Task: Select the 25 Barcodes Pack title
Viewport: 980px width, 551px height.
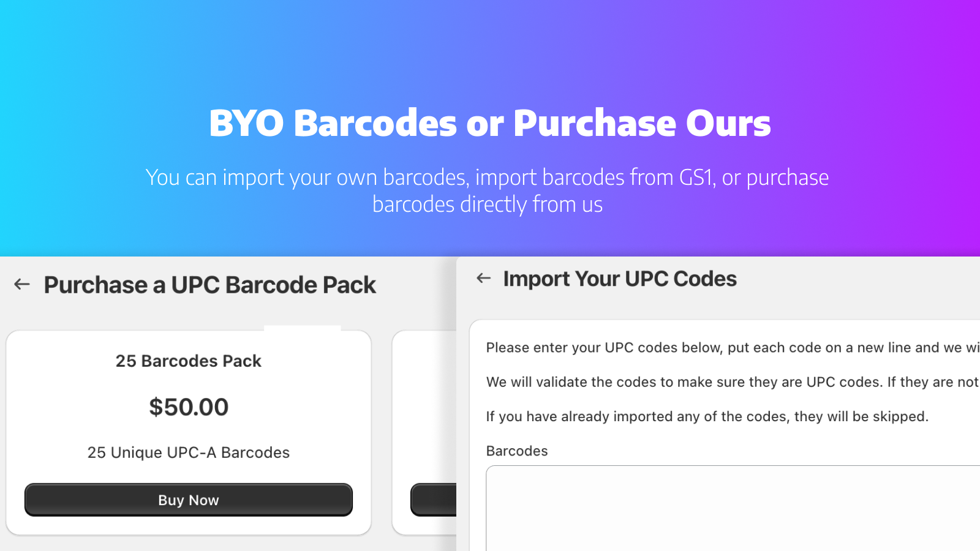Action: click(x=189, y=361)
